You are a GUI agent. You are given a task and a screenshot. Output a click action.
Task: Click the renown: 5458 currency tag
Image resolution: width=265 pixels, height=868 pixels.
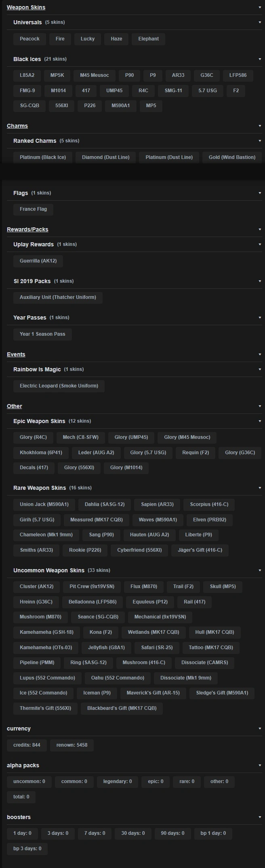pyautogui.click(x=72, y=745)
